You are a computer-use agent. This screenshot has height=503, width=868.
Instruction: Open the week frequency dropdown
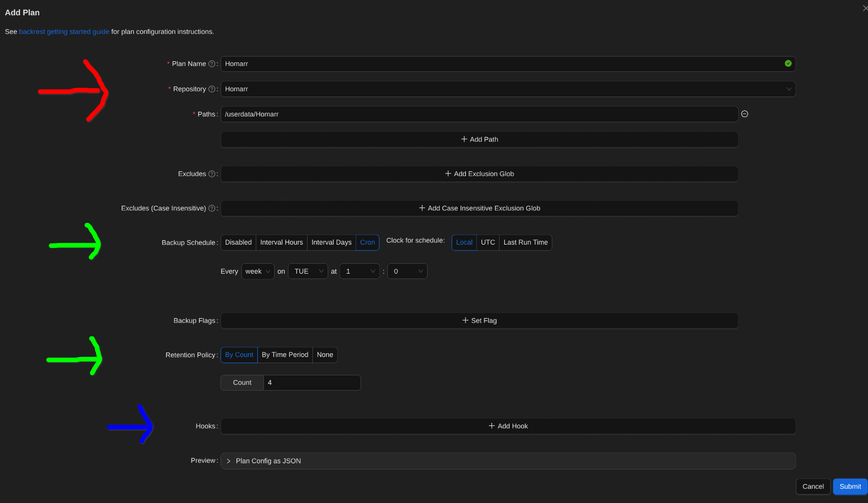[x=257, y=271]
